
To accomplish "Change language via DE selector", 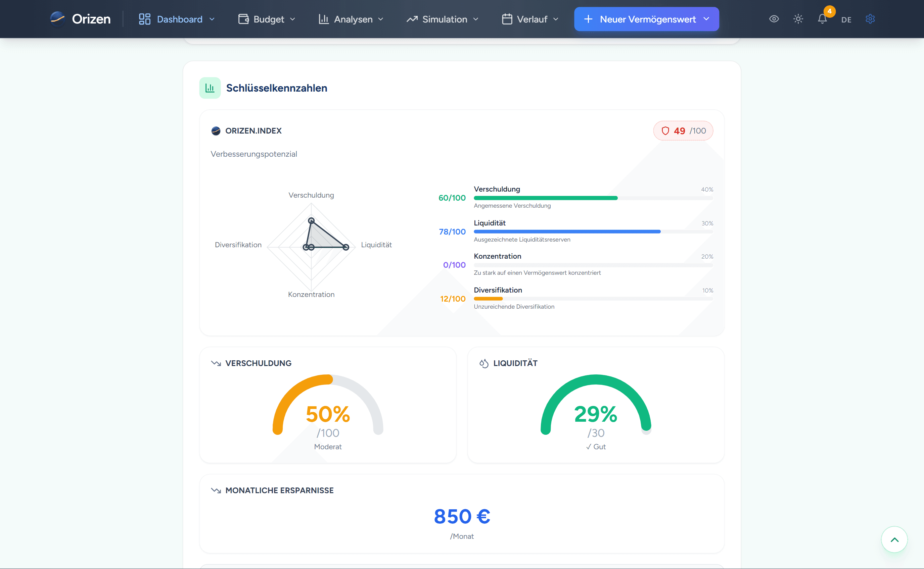I will [x=846, y=19].
